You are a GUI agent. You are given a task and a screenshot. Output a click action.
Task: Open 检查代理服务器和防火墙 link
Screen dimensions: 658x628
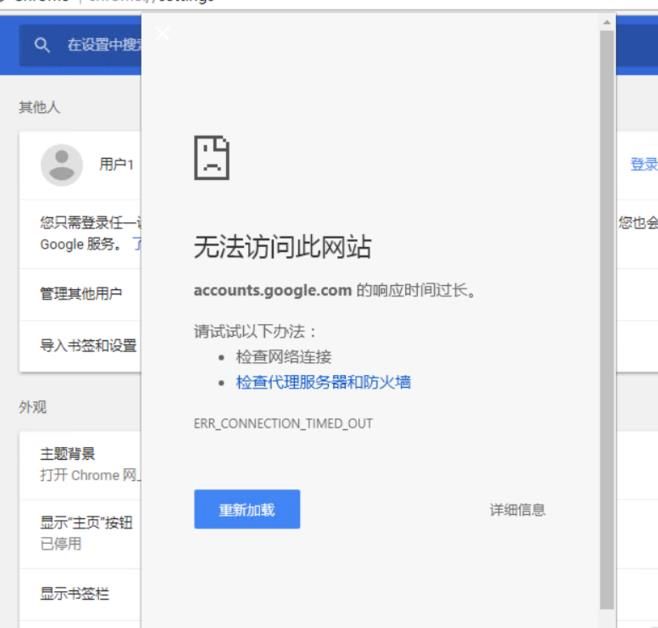(323, 382)
